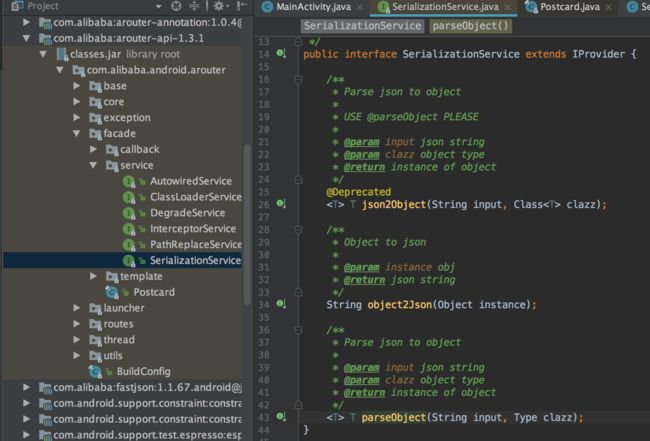Click the object2Json method name
The height and width of the screenshot is (441, 650).
400,305
